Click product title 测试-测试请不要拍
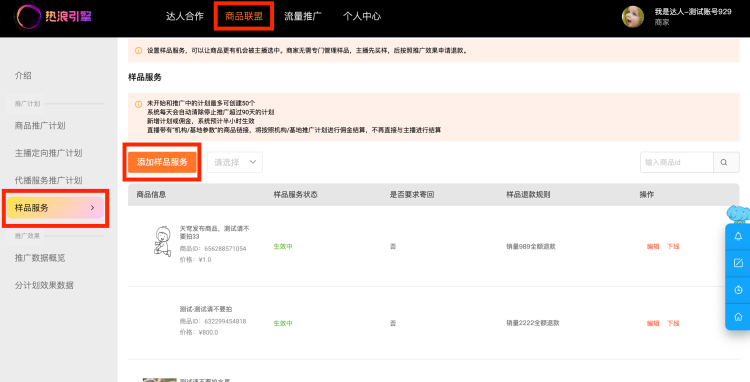Image resolution: width=750 pixels, height=382 pixels. coord(206,309)
